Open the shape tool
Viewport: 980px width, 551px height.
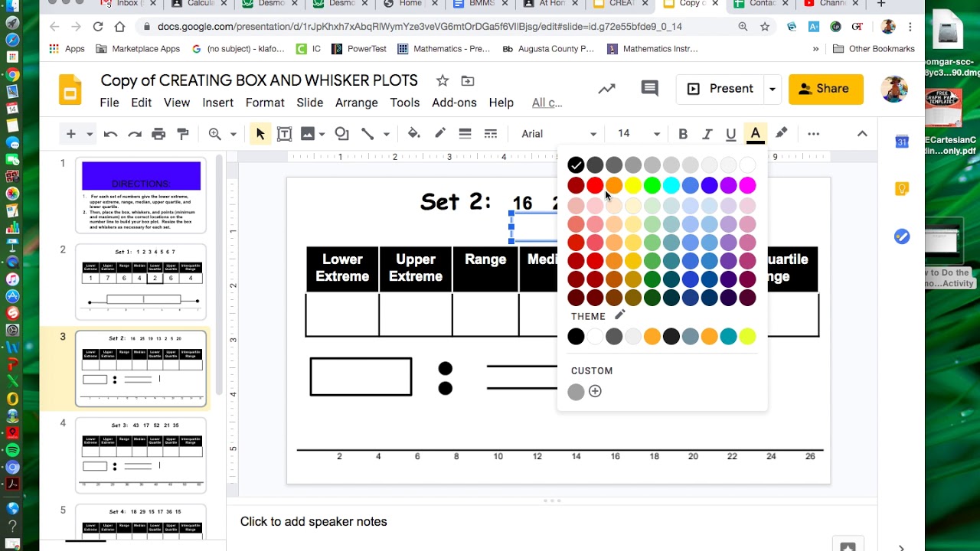click(x=341, y=134)
